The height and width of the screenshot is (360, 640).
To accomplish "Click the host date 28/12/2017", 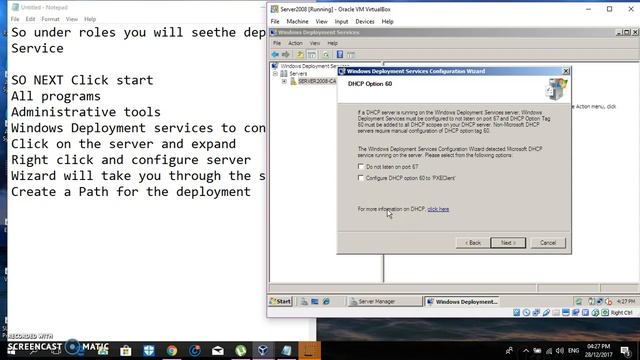I will (x=598, y=355).
